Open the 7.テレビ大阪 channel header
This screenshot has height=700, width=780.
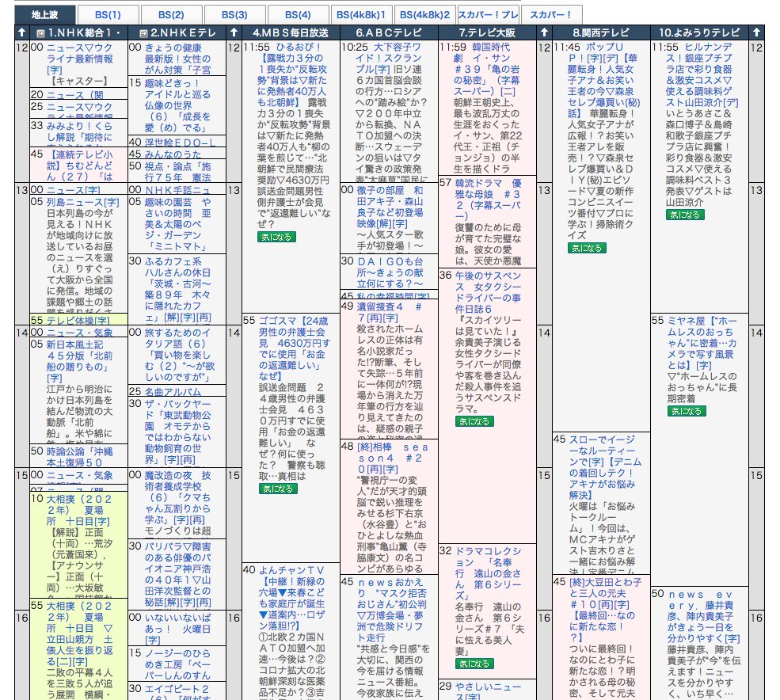pos(488,32)
